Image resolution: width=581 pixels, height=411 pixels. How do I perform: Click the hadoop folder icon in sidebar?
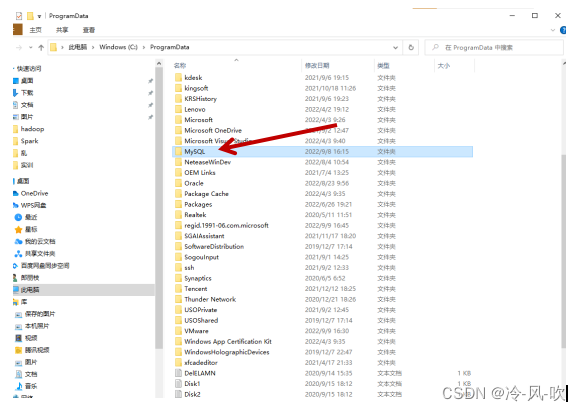pos(16,129)
